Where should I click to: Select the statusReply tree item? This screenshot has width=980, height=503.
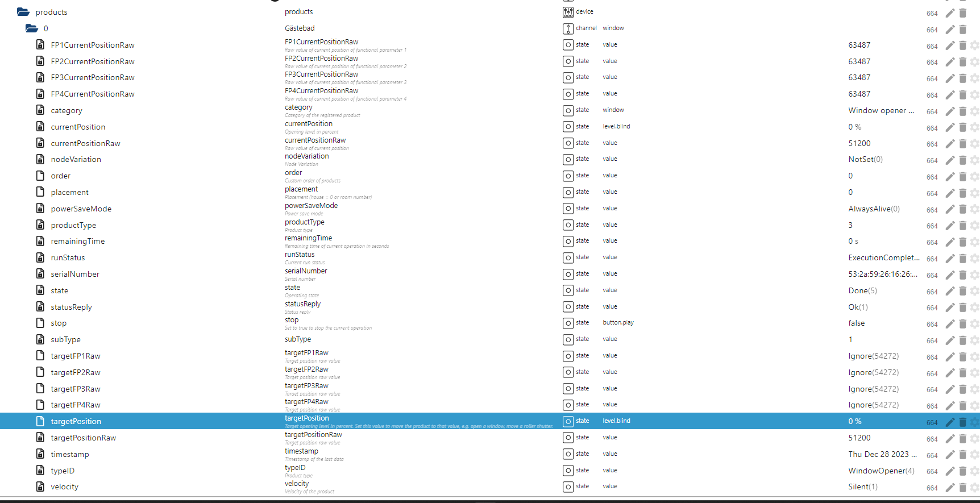pos(71,307)
